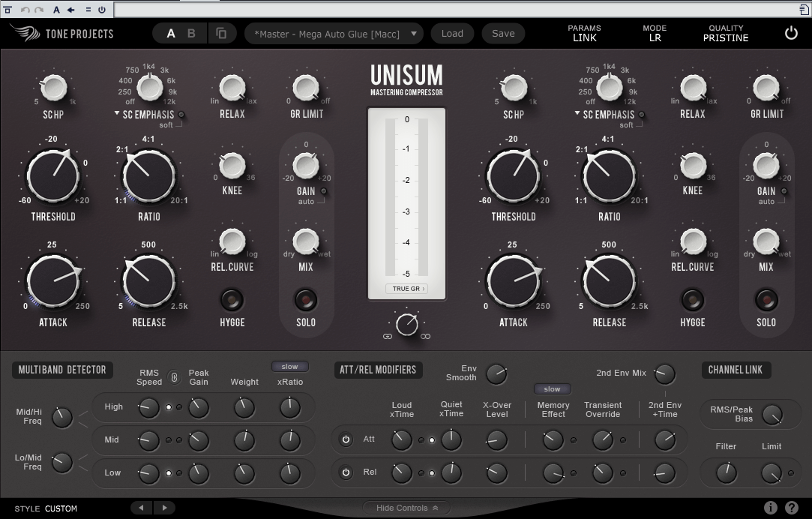
Task: Open the help question mark icon
Action: coord(791,508)
